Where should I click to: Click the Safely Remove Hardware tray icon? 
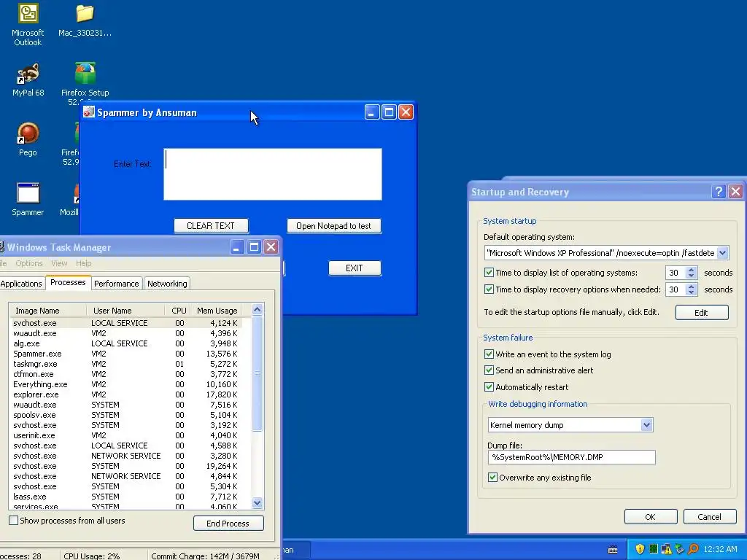(x=679, y=549)
